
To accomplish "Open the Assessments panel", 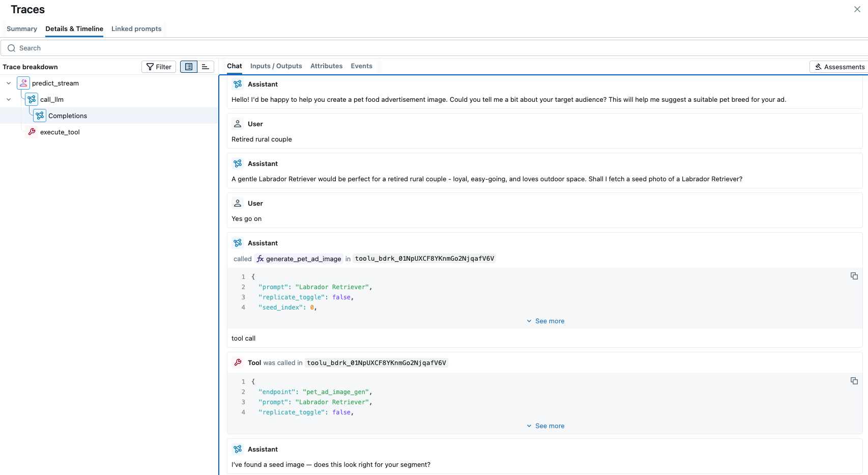I will (839, 67).
